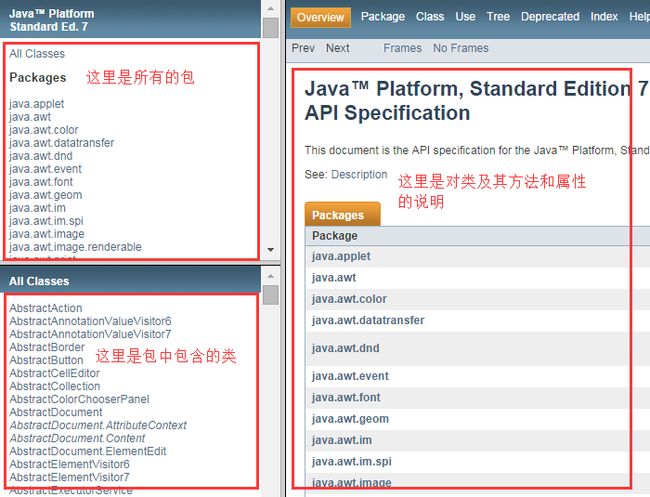This screenshot has width=650, height=497.
Task: Click down arrow in packages frame scrollbar
Action: (x=271, y=250)
